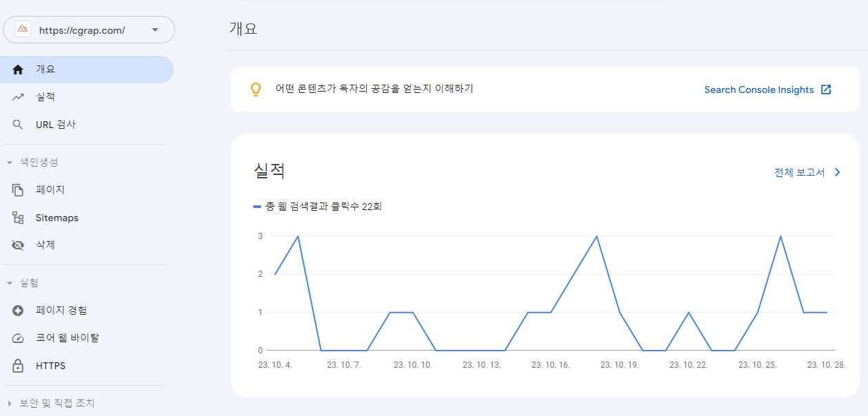Click the 실적 card heading
The height and width of the screenshot is (416, 868).
coord(270,170)
